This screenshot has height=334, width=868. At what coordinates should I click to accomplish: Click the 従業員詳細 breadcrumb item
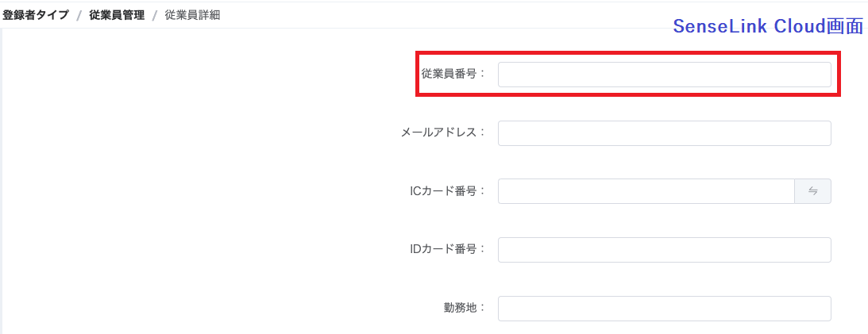pyautogui.click(x=192, y=15)
